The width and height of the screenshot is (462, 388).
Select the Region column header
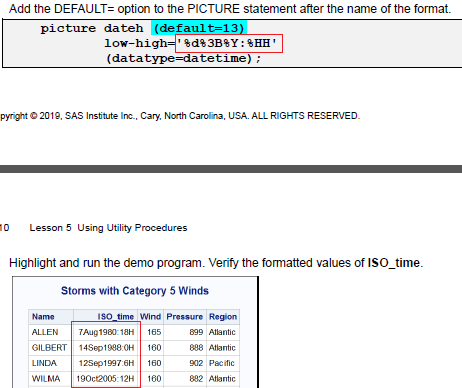coord(223,316)
